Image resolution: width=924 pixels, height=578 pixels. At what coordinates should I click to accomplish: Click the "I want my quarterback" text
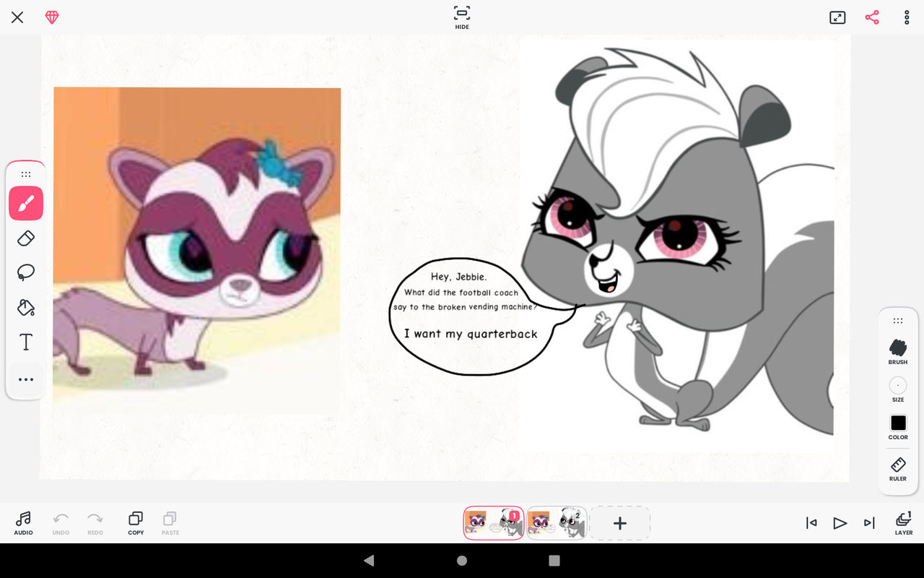pos(471,334)
